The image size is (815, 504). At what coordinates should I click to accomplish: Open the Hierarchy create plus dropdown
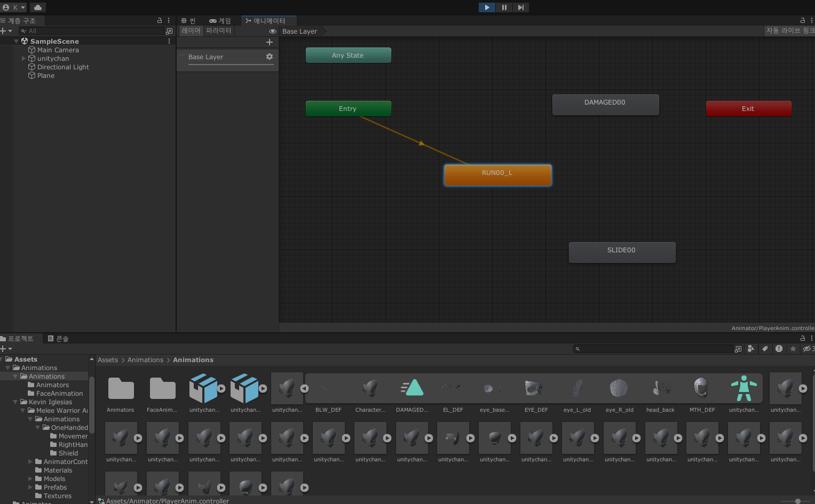tap(6, 31)
